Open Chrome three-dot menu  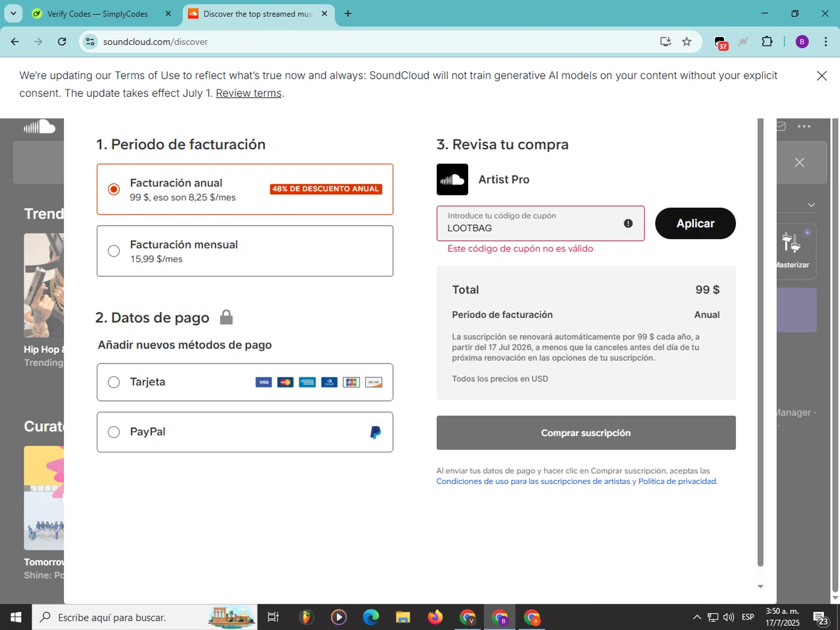[825, 41]
